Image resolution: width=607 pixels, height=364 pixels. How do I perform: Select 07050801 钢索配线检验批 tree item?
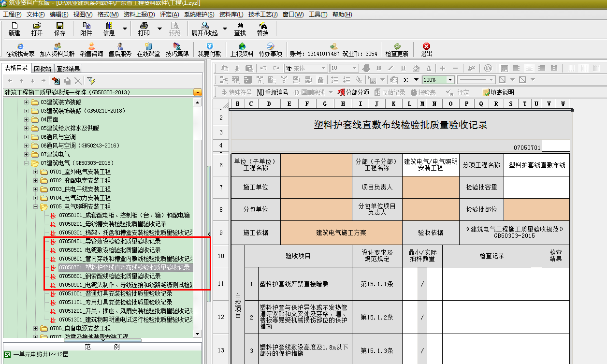[x=110, y=276]
